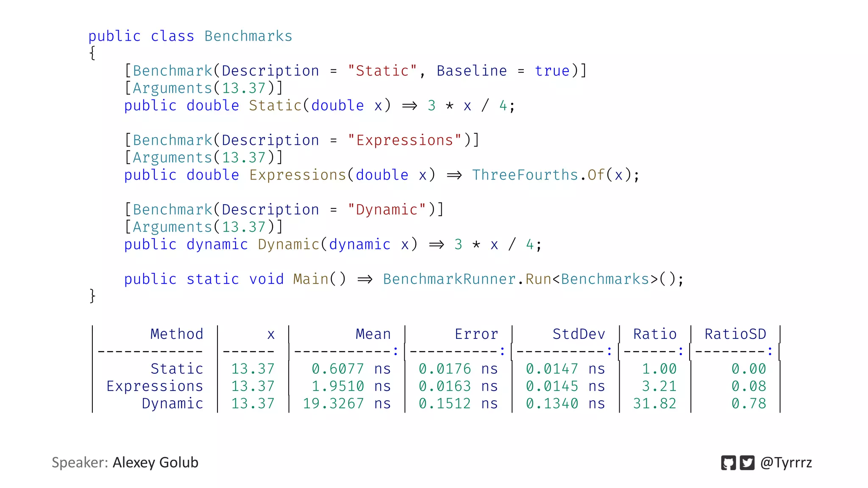The image size is (868, 488).
Task: Click the Static row in Method column
Action: (177, 369)
